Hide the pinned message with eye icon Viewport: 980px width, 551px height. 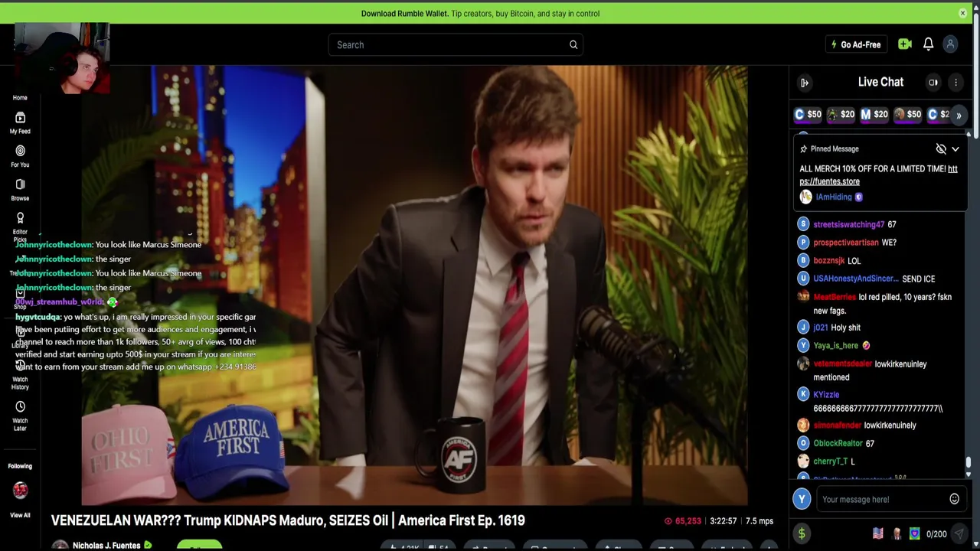[941, 149]
